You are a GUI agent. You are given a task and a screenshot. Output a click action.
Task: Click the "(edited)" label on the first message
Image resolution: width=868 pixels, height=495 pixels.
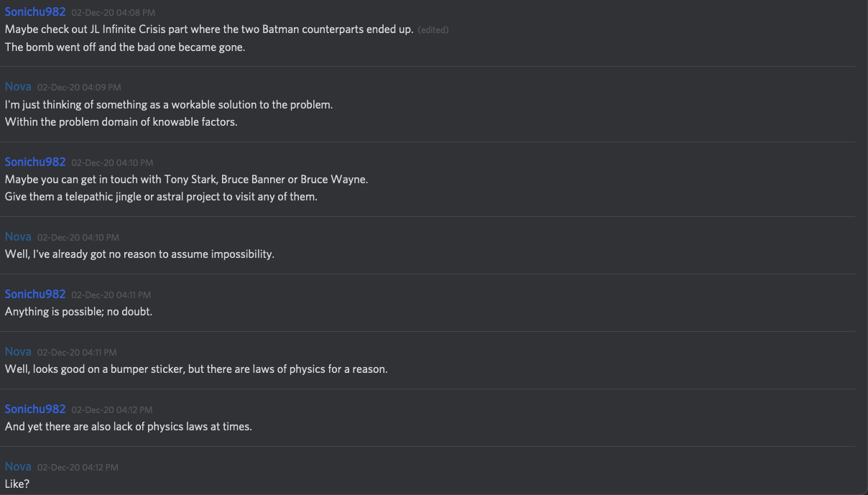tap(433, 30)
